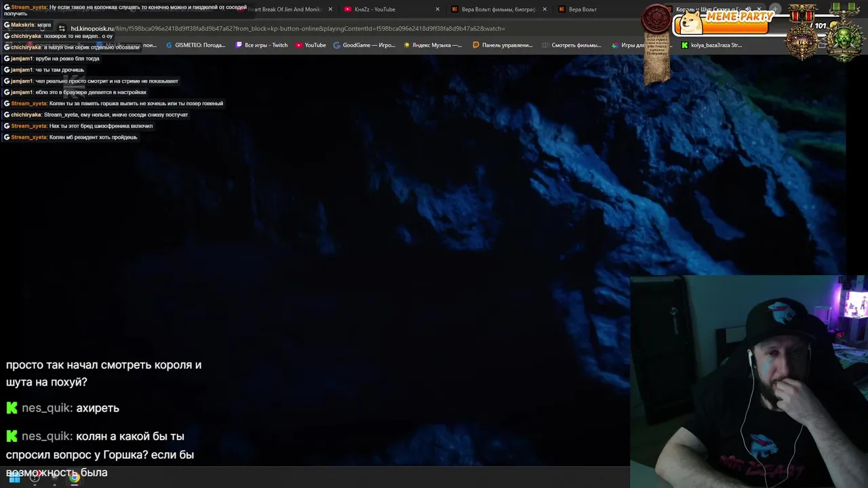Image resolution: width=868 pixels, height=488 pixels.
Task: Click the Makskris 'мгага' chat message
Action: tap(27, 25)
